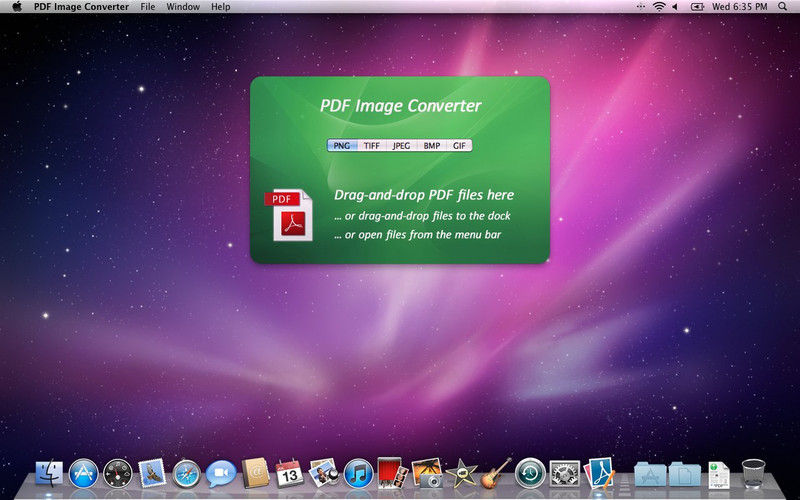The height and width of the screenshot is (500, 800).
Task: Open iPhoto camera icon
Action: tap(427, 473)
